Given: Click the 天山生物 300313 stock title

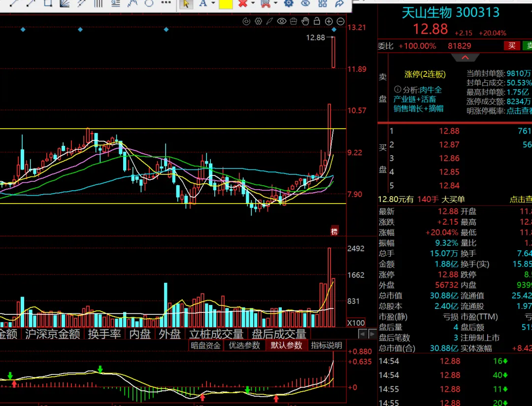Looking at the screenshot, I should 451,12.
